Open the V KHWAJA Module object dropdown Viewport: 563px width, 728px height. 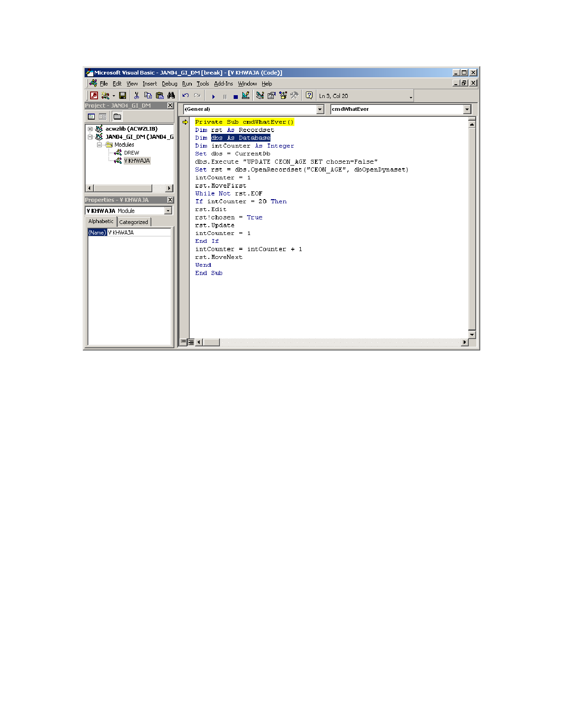pos(168,211)
